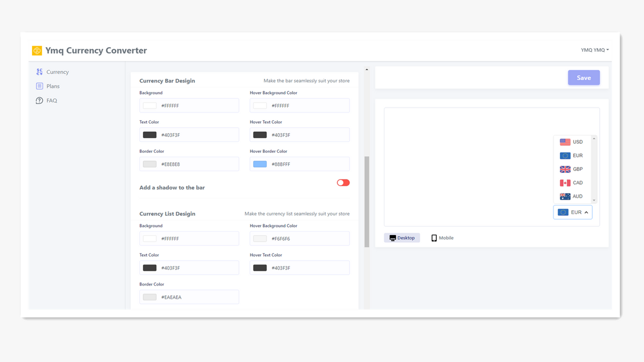Screen dimensions: 644x362
Task: Click the GBP flag icon
Action: (x=565, y=169)
